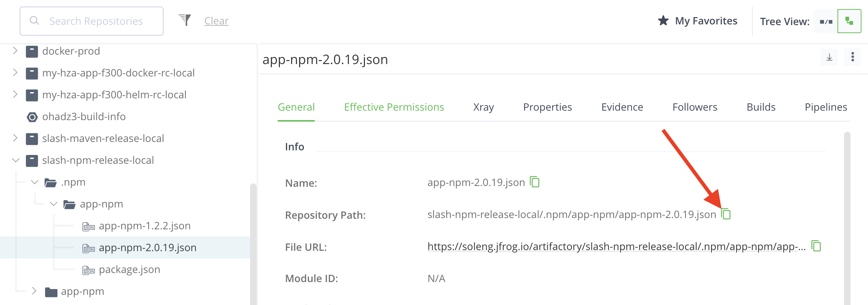
Task: Copy the Repository Path to clipboard
Action: pyautogui.click(x=726, y=214)
